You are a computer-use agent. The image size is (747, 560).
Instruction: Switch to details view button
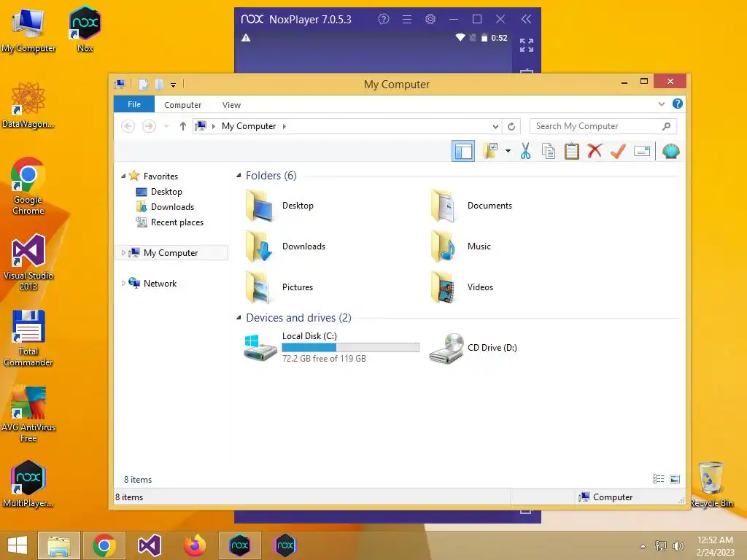[x=659, y=479]
